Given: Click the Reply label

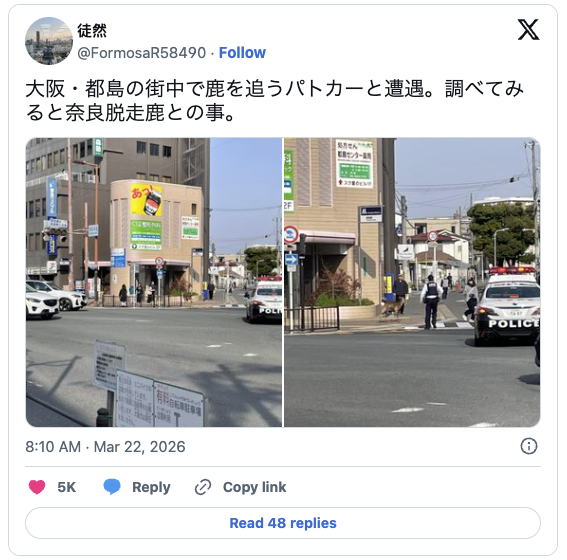Looking at the screenshot, I should click(151, 487).
